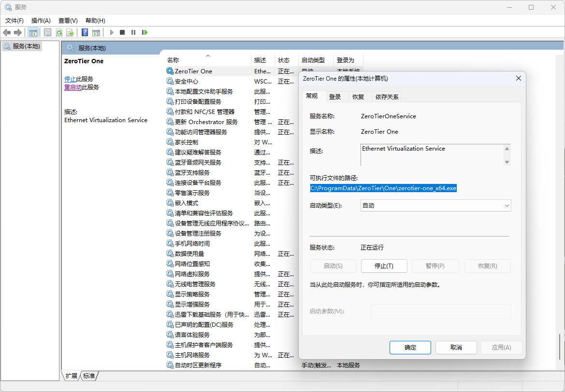565x392 pixels.
Task: Open the 操作(A) menu
Action: pyautogui.click(x=41, y=21)
